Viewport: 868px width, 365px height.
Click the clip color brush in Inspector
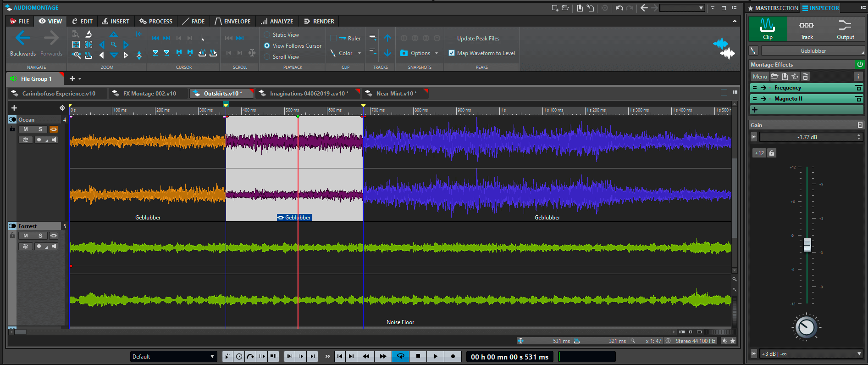click(x=753, y=51)
